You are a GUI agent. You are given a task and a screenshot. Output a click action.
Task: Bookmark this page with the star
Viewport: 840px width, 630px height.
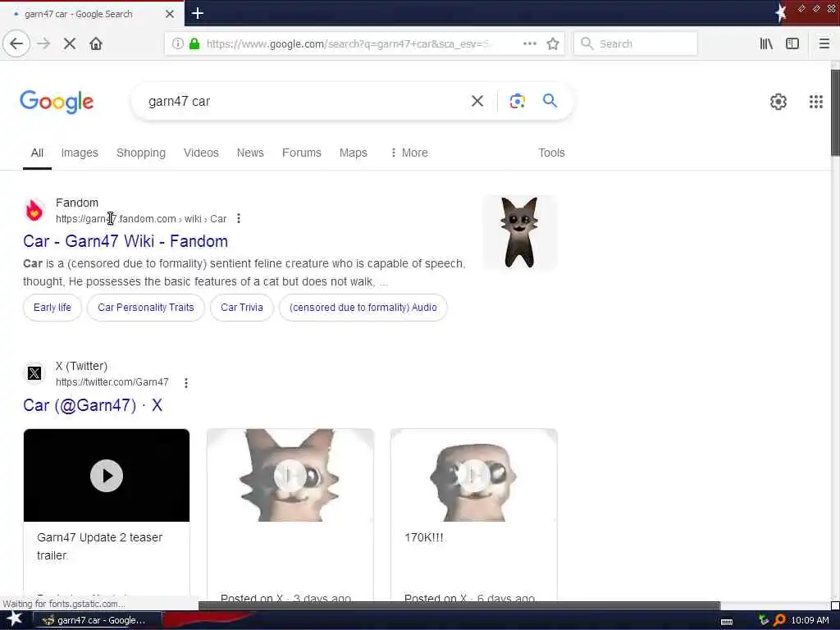pos(553,43)
